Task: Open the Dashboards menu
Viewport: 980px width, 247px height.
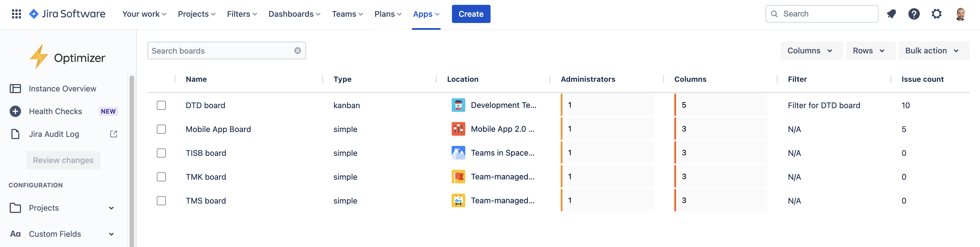Action: point(294,14)
